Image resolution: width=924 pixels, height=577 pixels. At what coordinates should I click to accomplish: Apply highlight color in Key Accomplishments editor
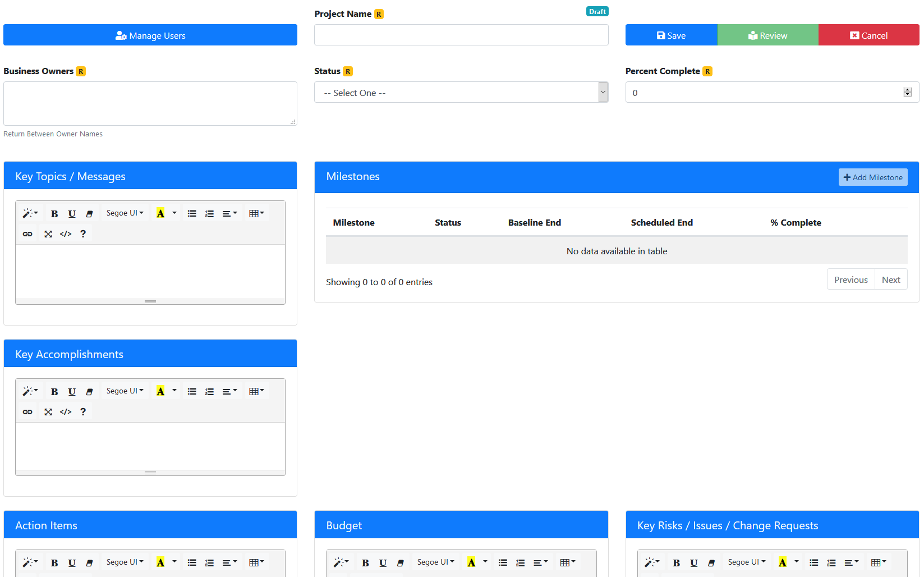(160, 391)
